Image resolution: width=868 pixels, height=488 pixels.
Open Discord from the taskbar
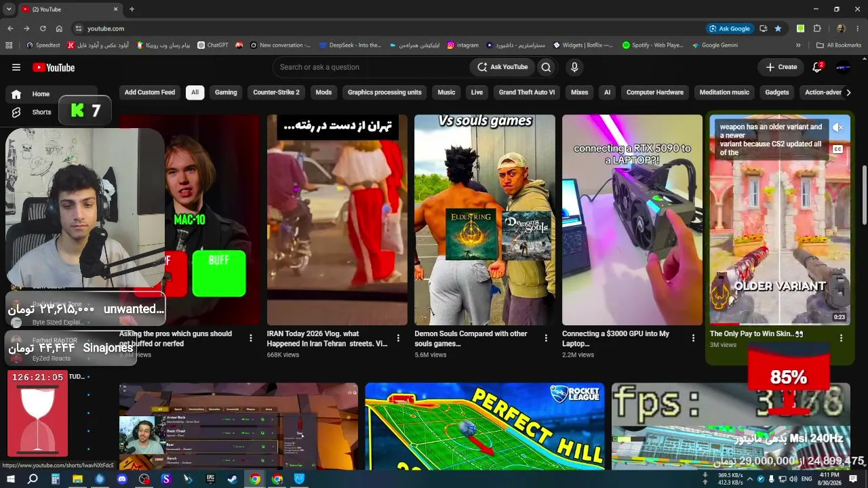(x=122, y=479)
